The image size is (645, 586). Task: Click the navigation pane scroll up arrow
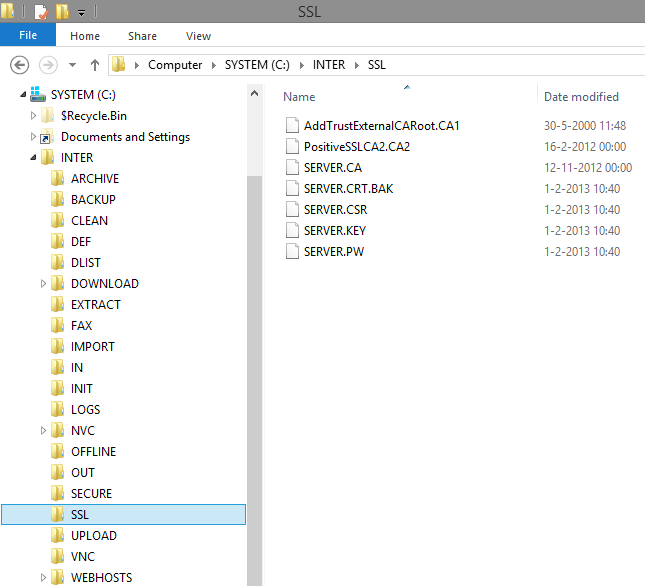(255, 93)
